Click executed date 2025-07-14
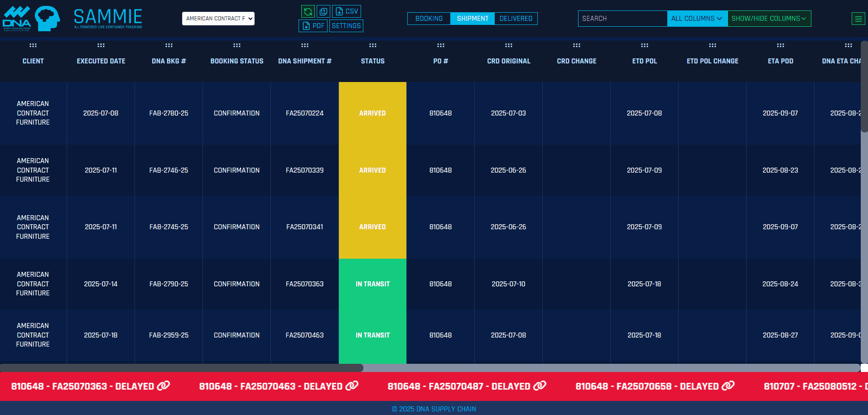Screen dimensions: 868x415 pos(101,284)
